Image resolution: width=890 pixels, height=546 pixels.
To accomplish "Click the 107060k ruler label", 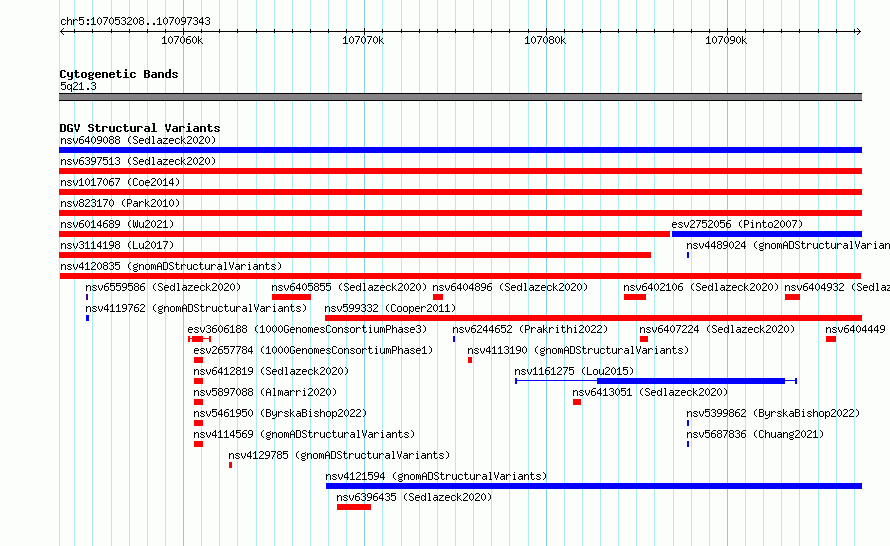I will pyautogui.click(x=182, y=40).
